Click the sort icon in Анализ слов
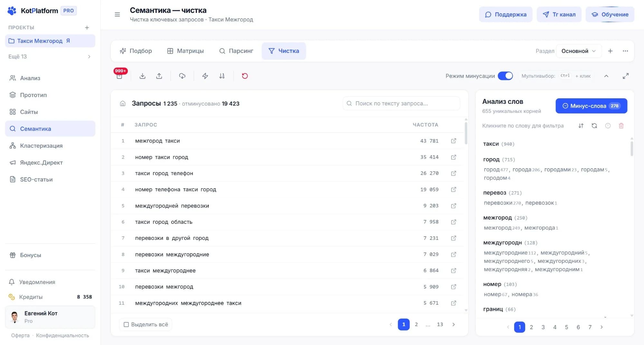The height and width of the screenshot is (345, 644). click(581, 126)
